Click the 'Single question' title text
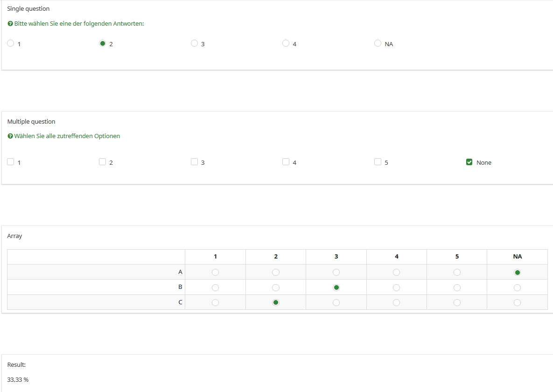 tap(28, 8)
